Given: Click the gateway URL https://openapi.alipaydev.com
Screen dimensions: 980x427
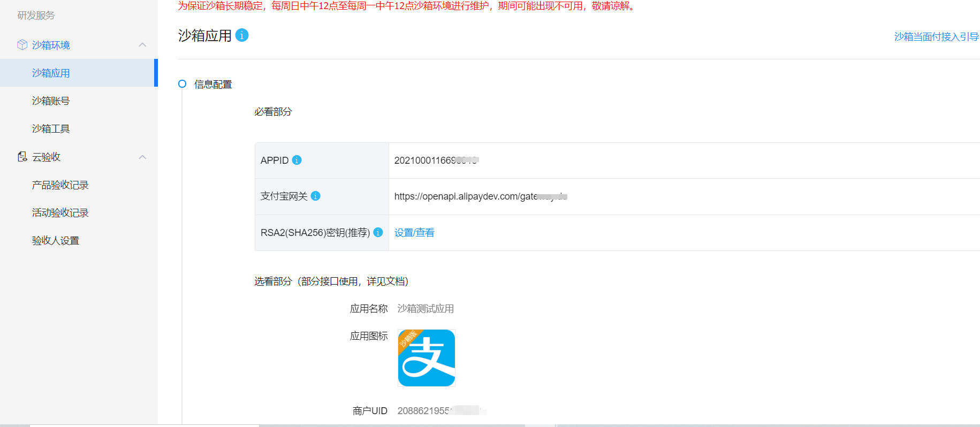Looking at the screenshot, I should [x=481, y=196].
